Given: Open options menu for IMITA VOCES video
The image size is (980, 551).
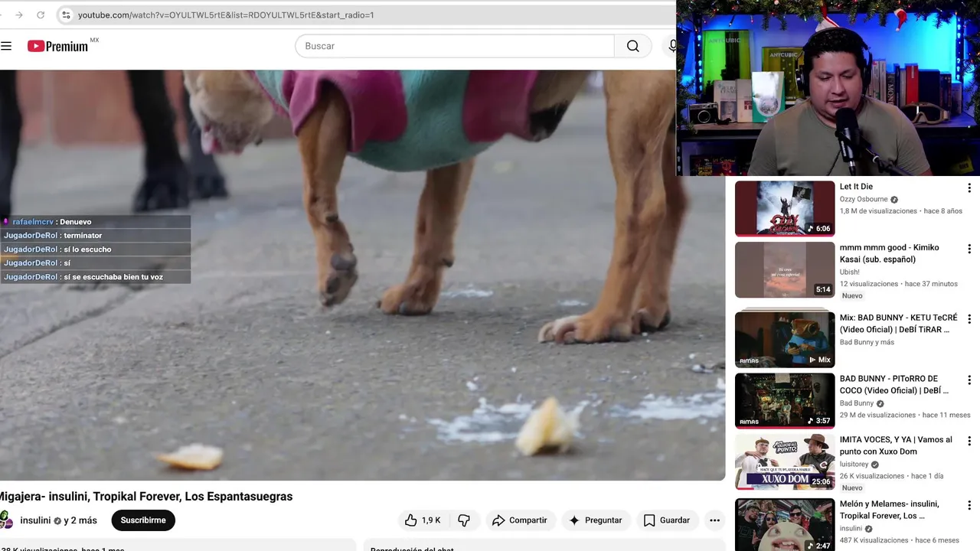Looking at the screenshot, I should point(969,441).
